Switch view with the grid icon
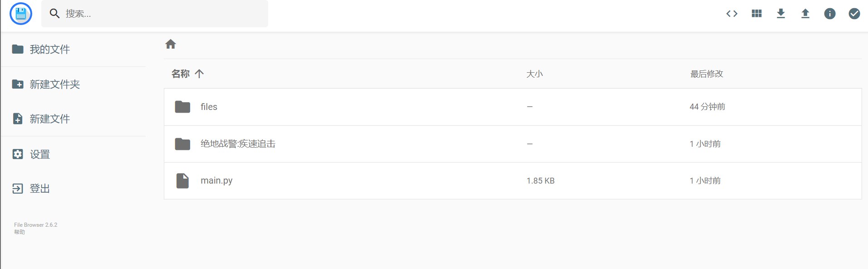Image resolution: width=868 pixels, height=269 pixels. 756,14
